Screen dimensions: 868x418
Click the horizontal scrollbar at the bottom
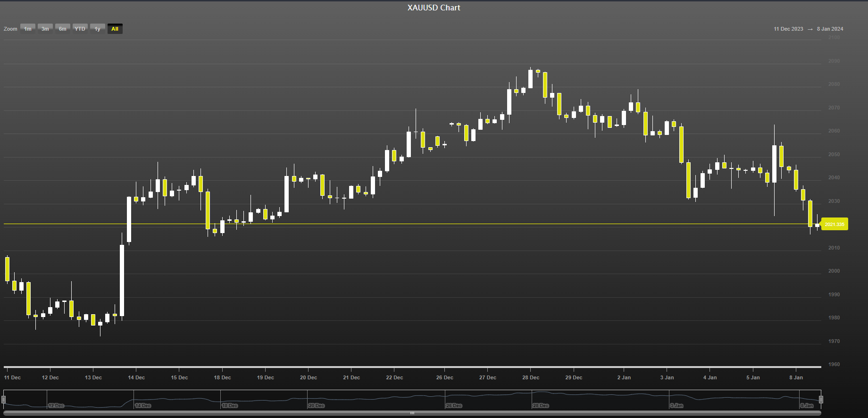[x=412, y=413]
